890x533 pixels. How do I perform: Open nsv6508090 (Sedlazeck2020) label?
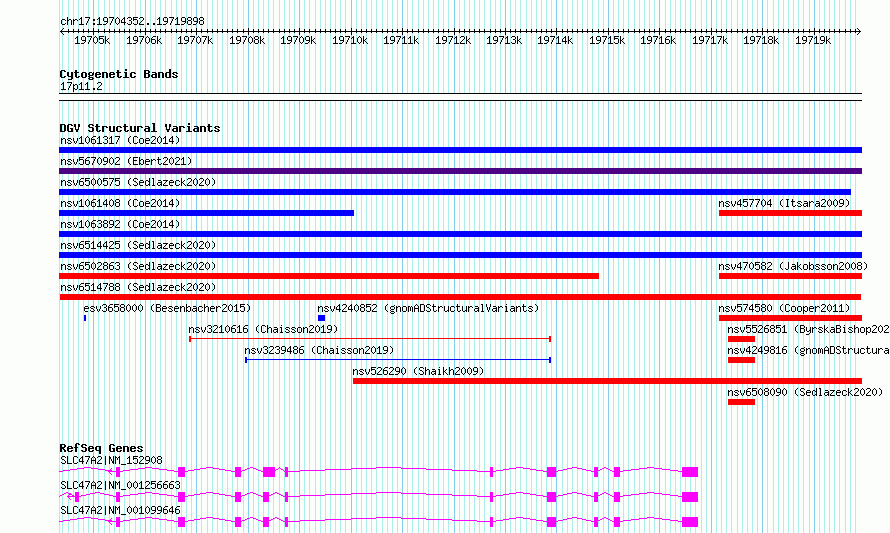point(805,392)
